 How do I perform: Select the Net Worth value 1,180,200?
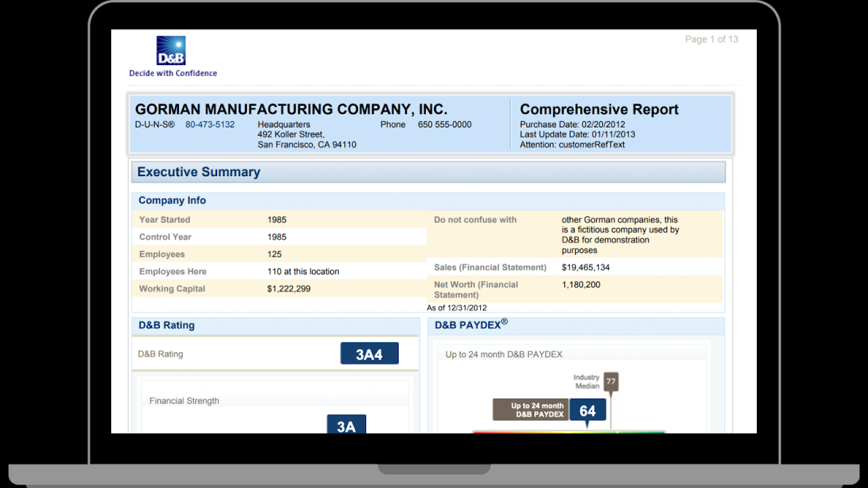[581, 285]
